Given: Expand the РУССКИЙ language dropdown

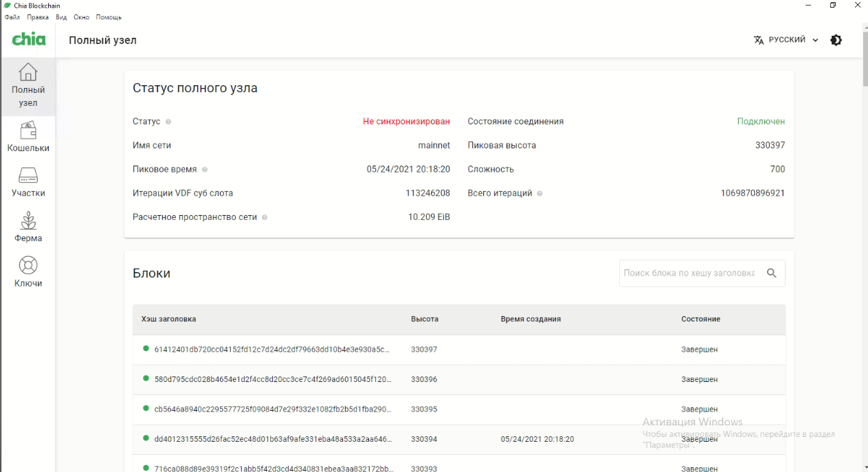Looking at the screenshot, I should [x=786, y=40].
